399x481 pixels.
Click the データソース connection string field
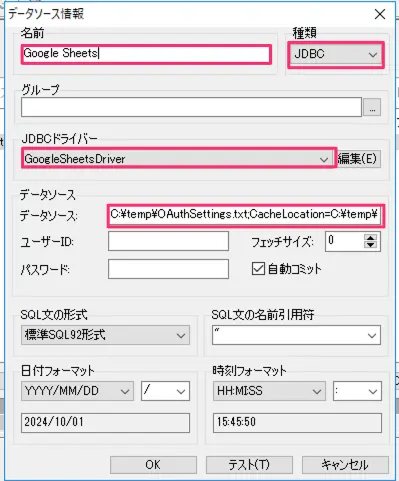[x=246, y=215]
